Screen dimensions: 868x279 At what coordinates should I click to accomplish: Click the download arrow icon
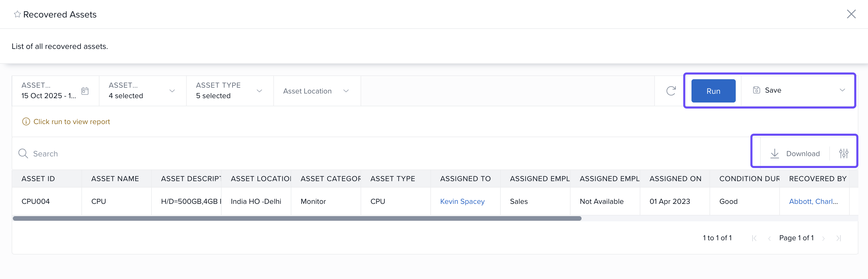[x=775, y=153]
